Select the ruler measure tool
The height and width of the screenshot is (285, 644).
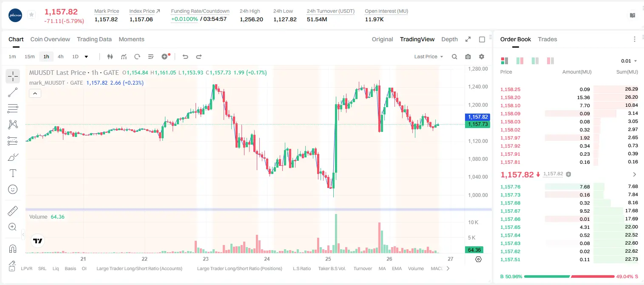click(13, 211)
